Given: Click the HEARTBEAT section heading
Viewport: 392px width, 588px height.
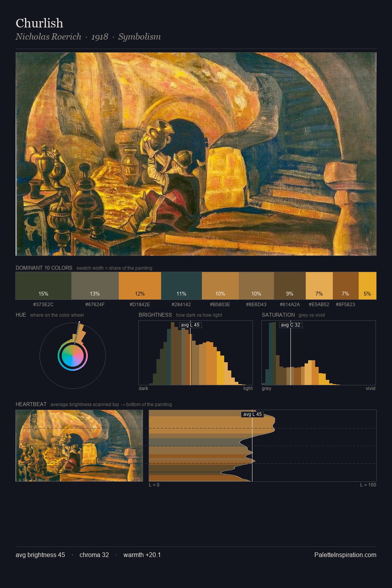Looking at the screenshot, I should pyautogui.click(x=31, y=405).
